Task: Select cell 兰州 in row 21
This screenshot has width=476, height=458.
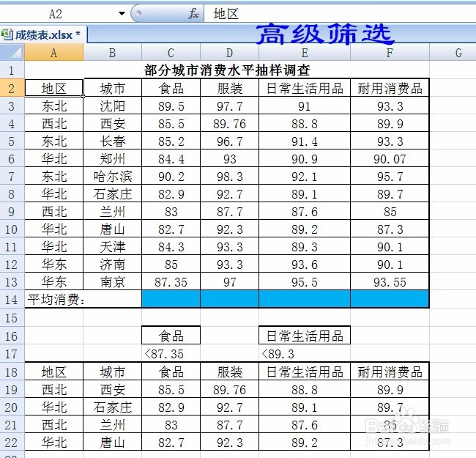Action: (x=112, y=424)
